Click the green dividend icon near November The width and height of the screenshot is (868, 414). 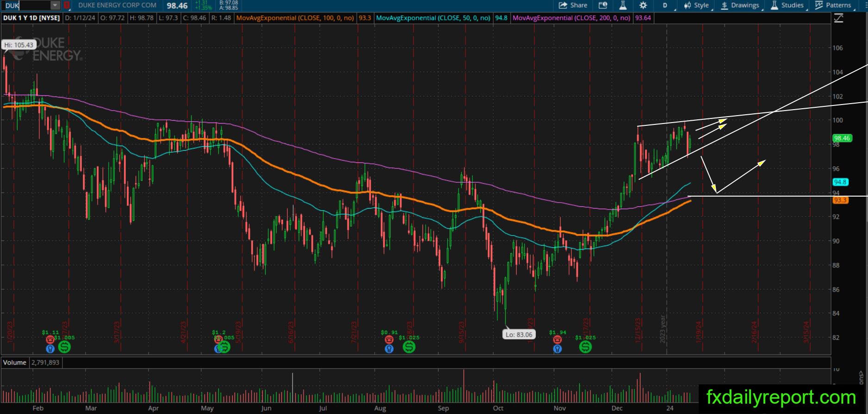pyautogui.click(x=586, y=346)
